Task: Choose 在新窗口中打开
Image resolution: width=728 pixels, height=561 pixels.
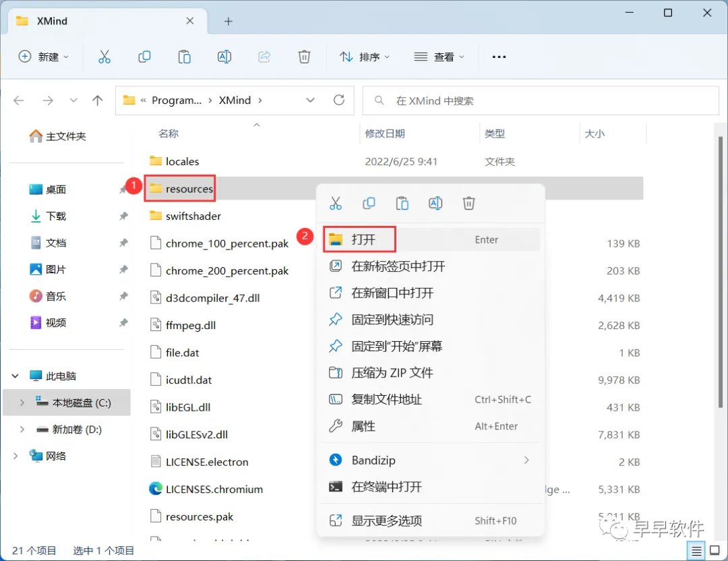Action: [x=431, y=293]
